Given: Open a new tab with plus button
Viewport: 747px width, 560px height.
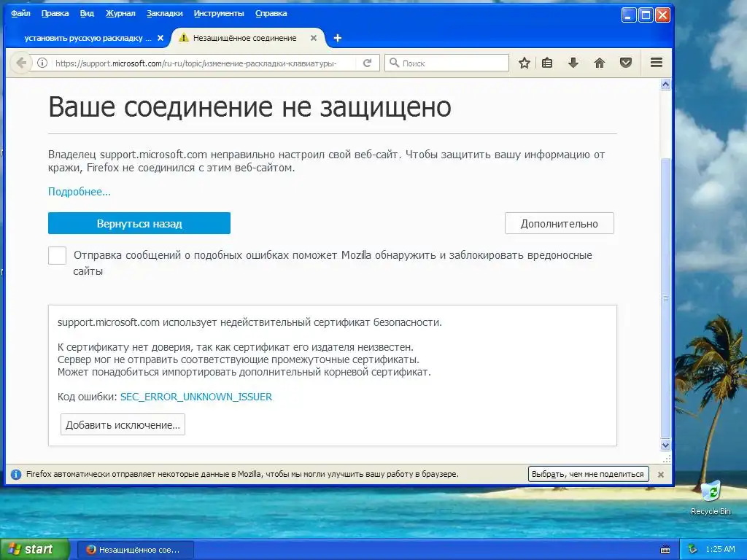Looking at the screenshot, I should tap(337, 38).
